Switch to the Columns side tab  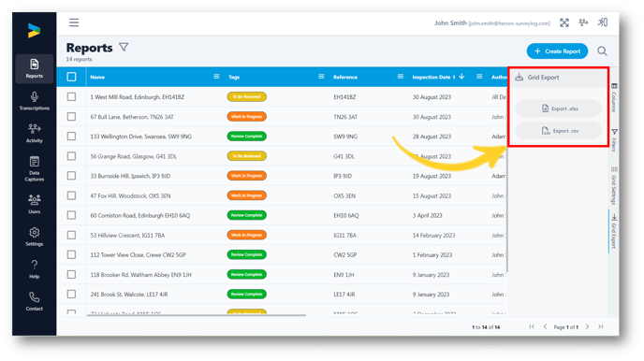click(614, 97)
